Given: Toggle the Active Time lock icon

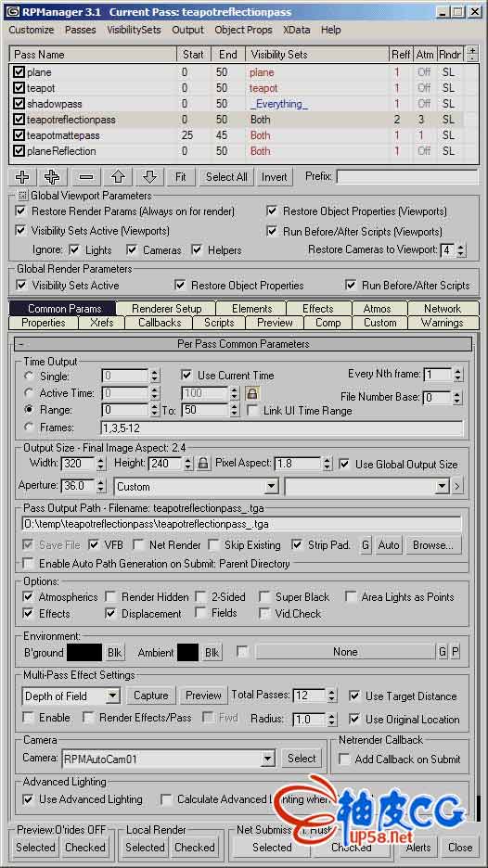Looking at the screenshot, I should click(252, 393).
